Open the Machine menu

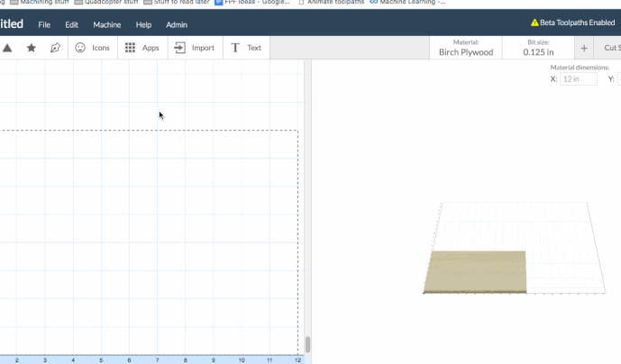point(106,24)
